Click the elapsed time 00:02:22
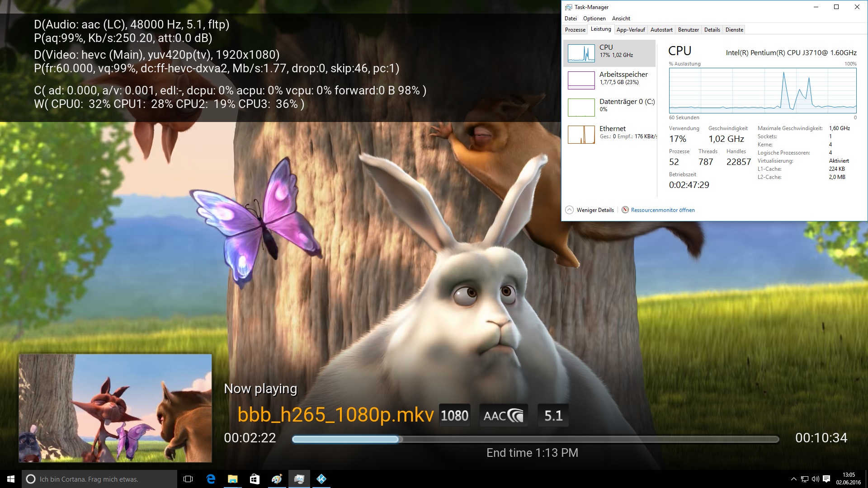 (250, 438)
